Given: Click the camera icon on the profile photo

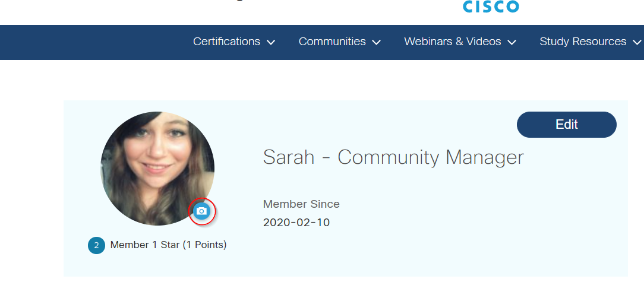Looking at the screenshot, I should pyautogui.click(x=202, y=211).
